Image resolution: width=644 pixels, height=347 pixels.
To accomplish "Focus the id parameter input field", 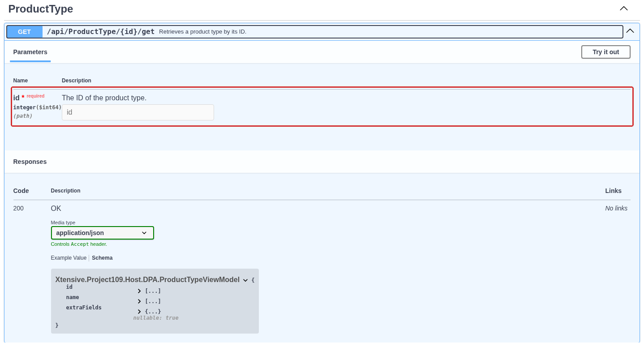I will pyautogui.click(x=138, y=112).
